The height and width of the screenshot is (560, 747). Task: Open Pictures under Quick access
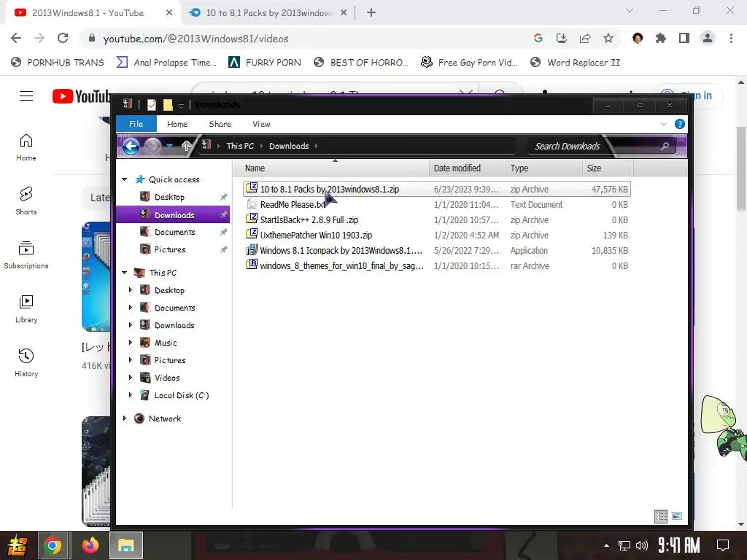[x=169, y=249]
